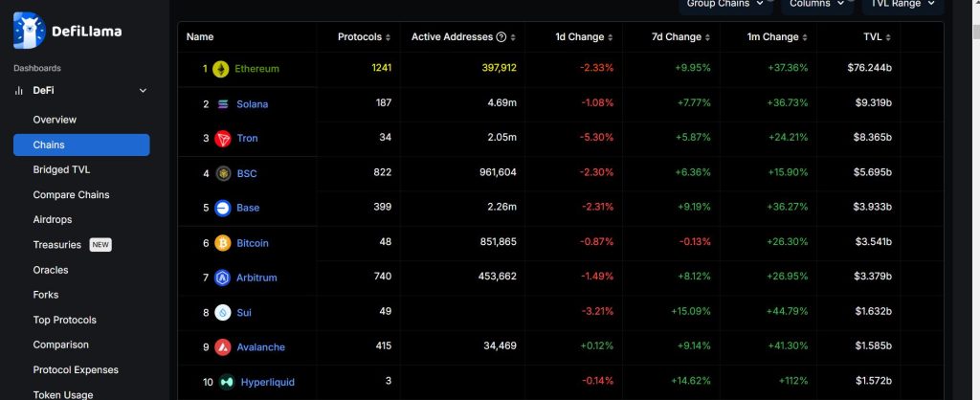Collapse the DeFi sidebar section

click(143, 91)
